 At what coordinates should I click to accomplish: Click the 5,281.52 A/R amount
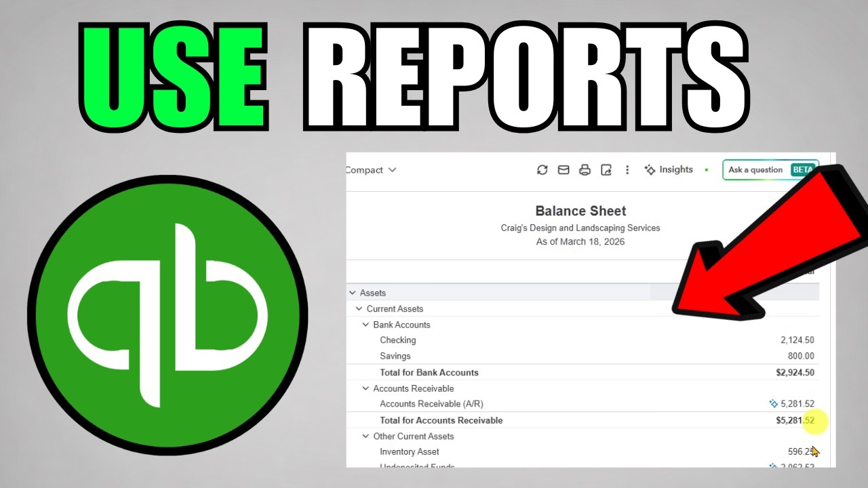tap(797, 404)
